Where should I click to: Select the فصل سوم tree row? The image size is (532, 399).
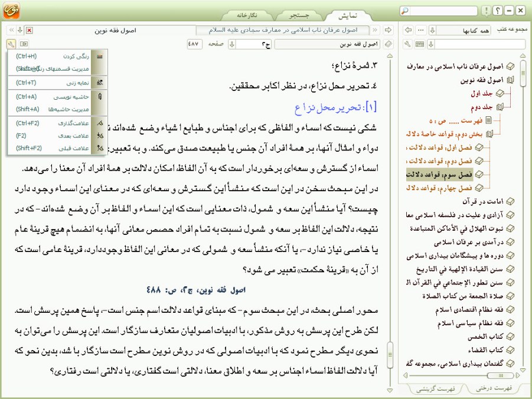coord(439,175)
